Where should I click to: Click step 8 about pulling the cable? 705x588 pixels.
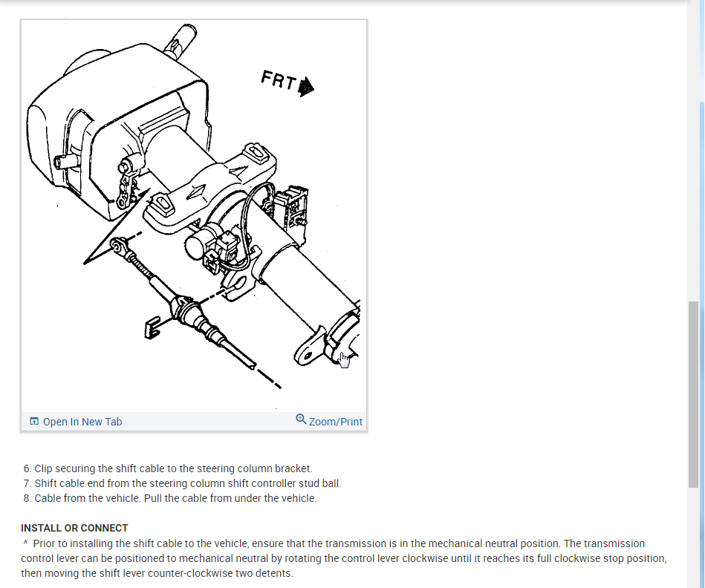(170, 498)
